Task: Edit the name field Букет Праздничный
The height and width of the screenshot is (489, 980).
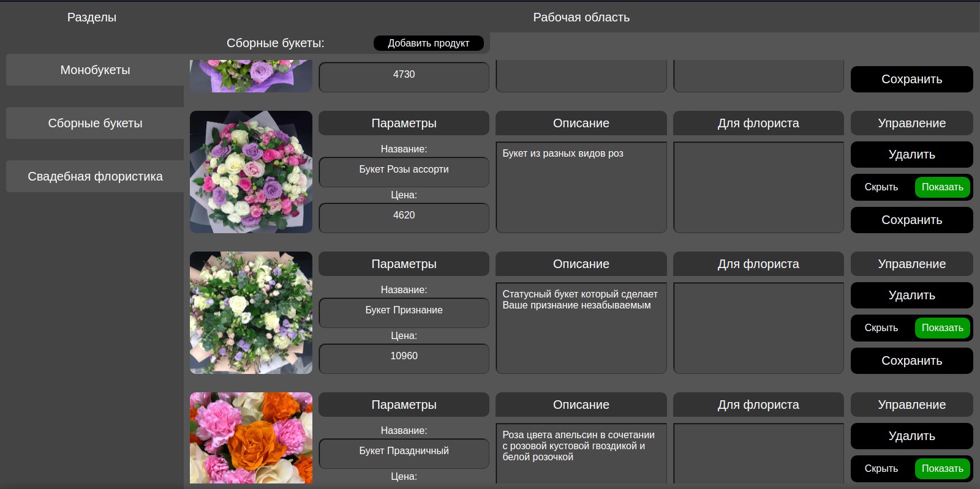Action: (x=404, y=453)
